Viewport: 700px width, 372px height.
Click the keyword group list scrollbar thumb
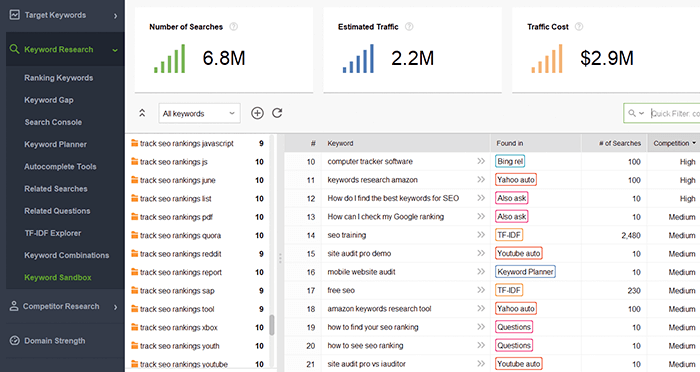point(271,325)
